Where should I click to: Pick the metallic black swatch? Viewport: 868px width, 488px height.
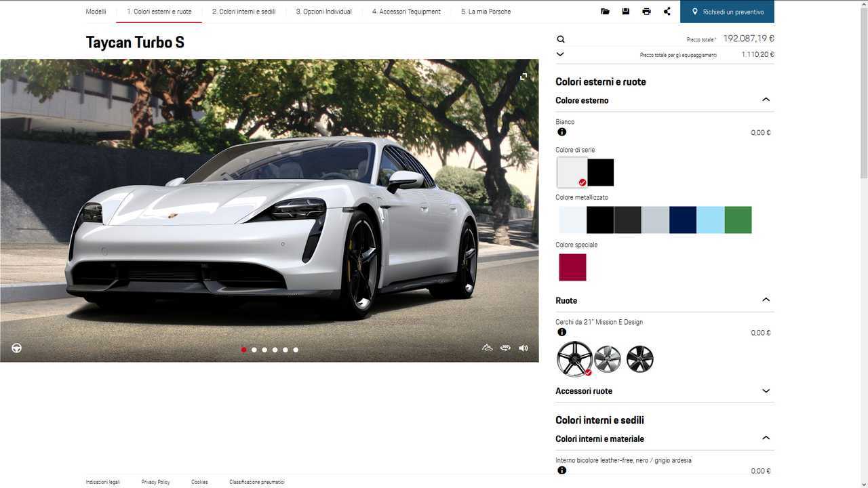tap(600, 220)
